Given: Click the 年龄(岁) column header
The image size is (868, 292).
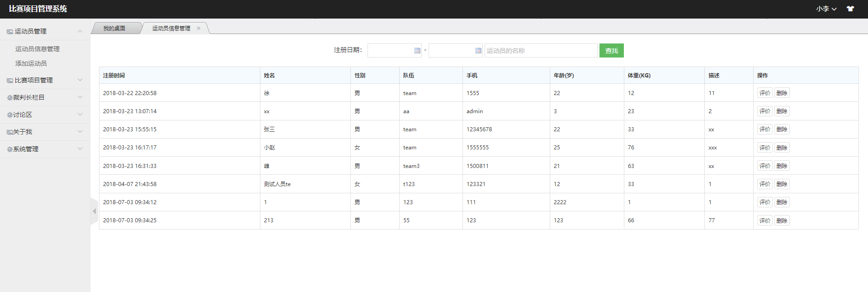Looking at the screenshot, I should tap(587, 76).
